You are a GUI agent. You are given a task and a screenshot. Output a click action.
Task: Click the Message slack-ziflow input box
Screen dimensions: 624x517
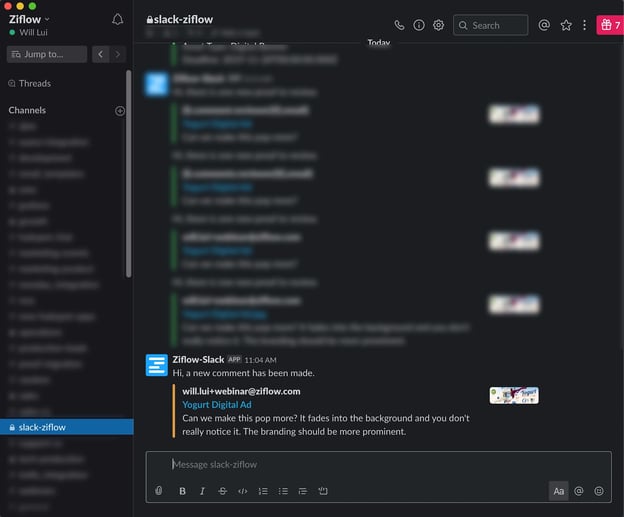click(x=378, y=464)
